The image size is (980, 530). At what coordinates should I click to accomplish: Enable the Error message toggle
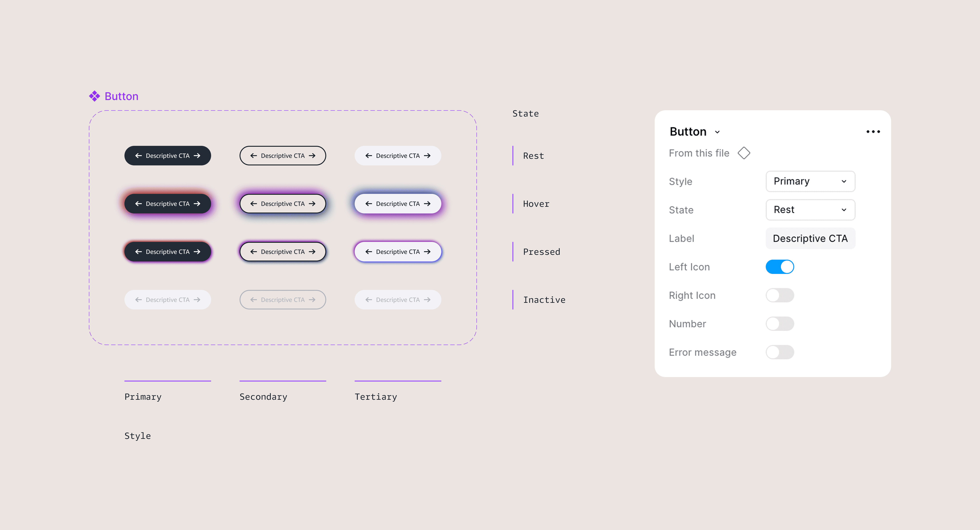point(780,352)
